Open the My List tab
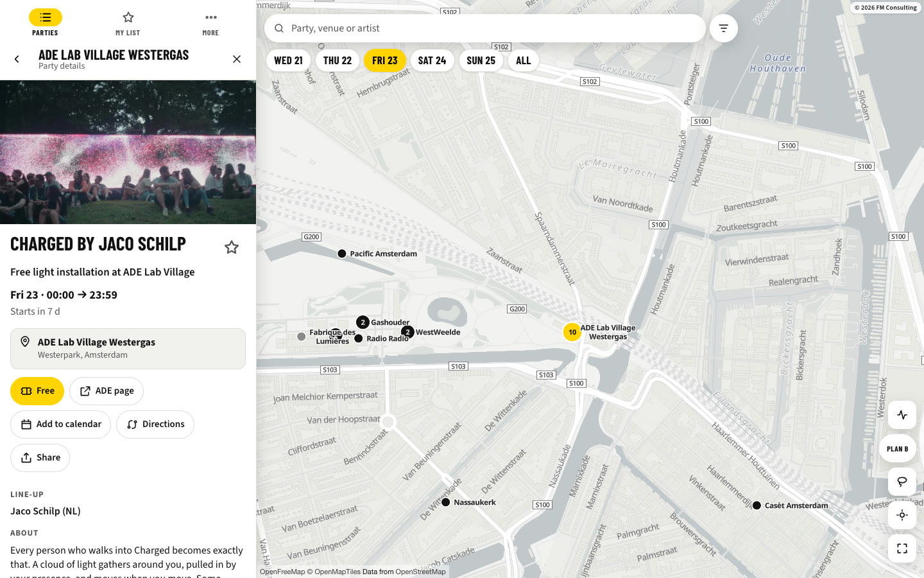924x578 pixels. 128,23
